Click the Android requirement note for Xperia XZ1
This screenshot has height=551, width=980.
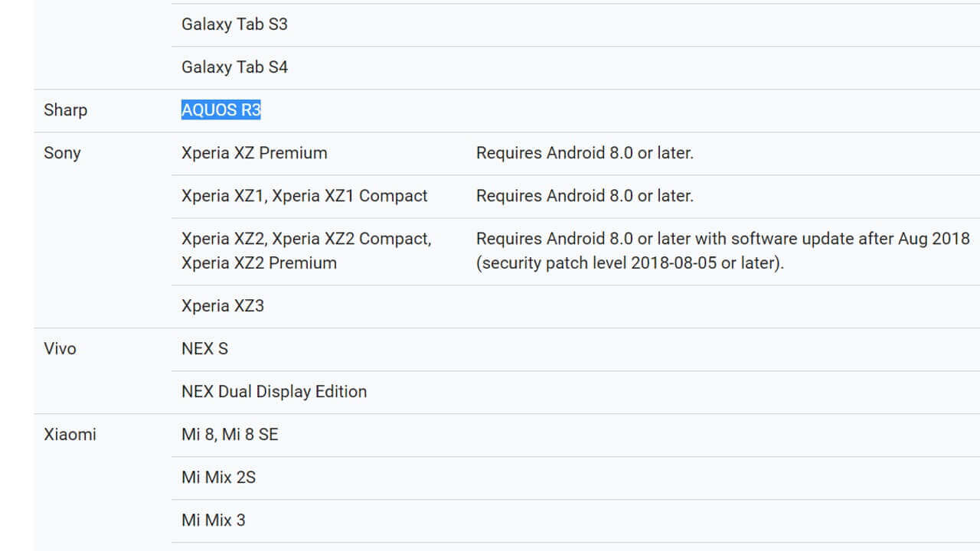[x=585, y=196]
